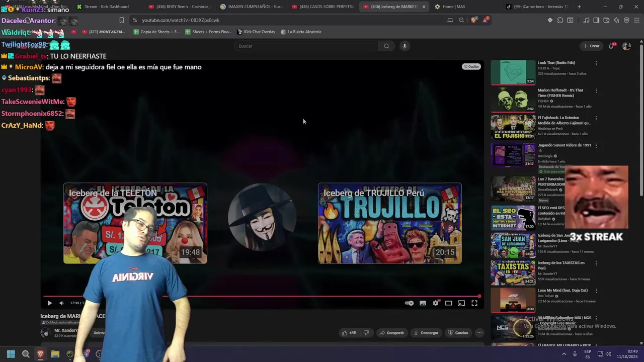The image size is (644, 362).
Task: Open options for Look That (Radio Edit)
Action: pyautogui.click(x=596, y=63)
